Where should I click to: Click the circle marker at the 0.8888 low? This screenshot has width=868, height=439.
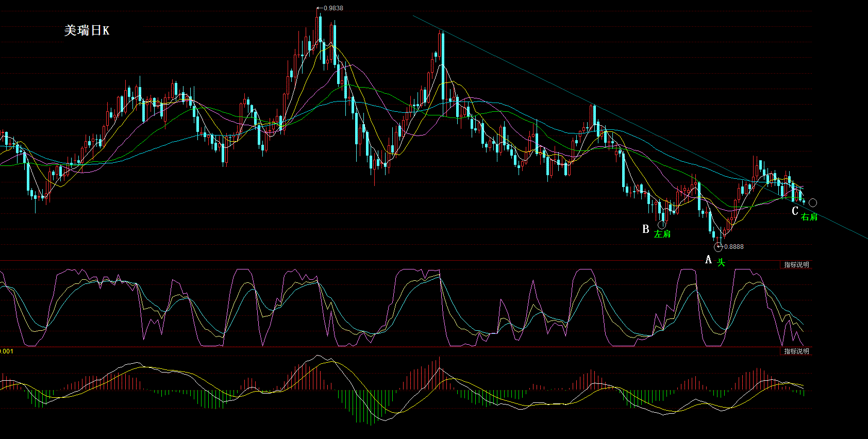pos(719,246)
